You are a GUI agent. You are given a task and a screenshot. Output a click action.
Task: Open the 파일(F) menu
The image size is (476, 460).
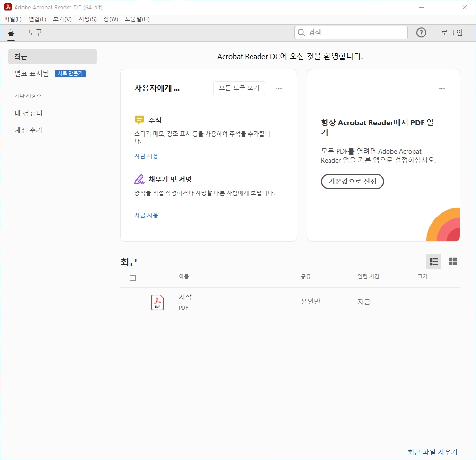[x=13, y=19]
